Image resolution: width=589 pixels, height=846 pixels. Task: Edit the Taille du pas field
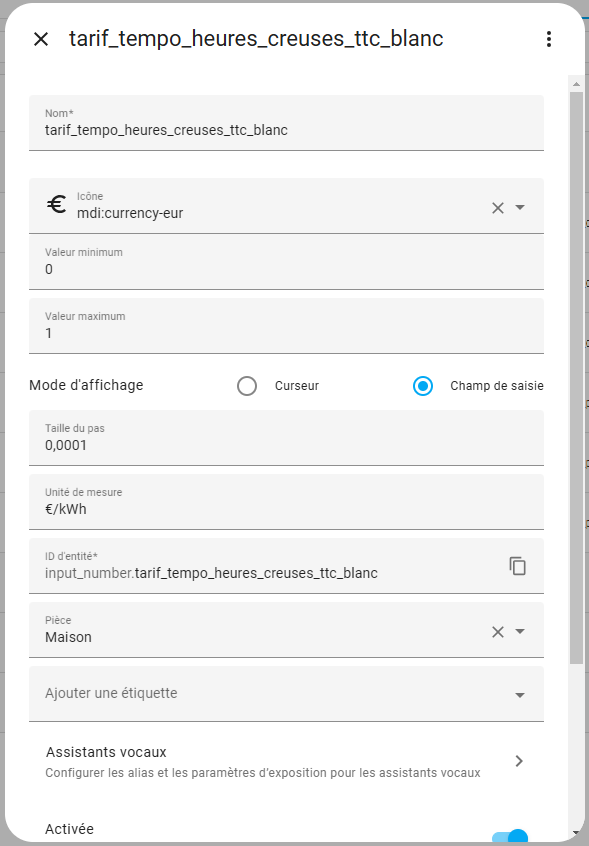point(286,438)
